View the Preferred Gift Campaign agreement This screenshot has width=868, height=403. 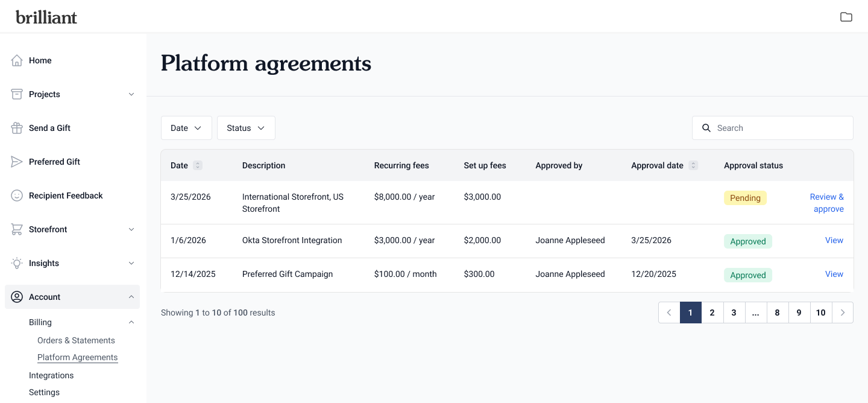[x=834, y=274]
